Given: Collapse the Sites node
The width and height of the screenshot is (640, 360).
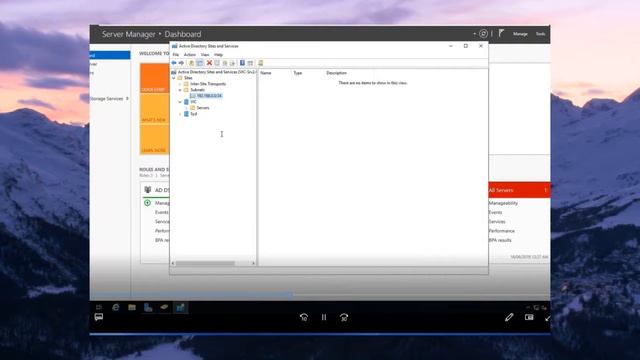Looking at the screenshot, I should pos(174,78).
